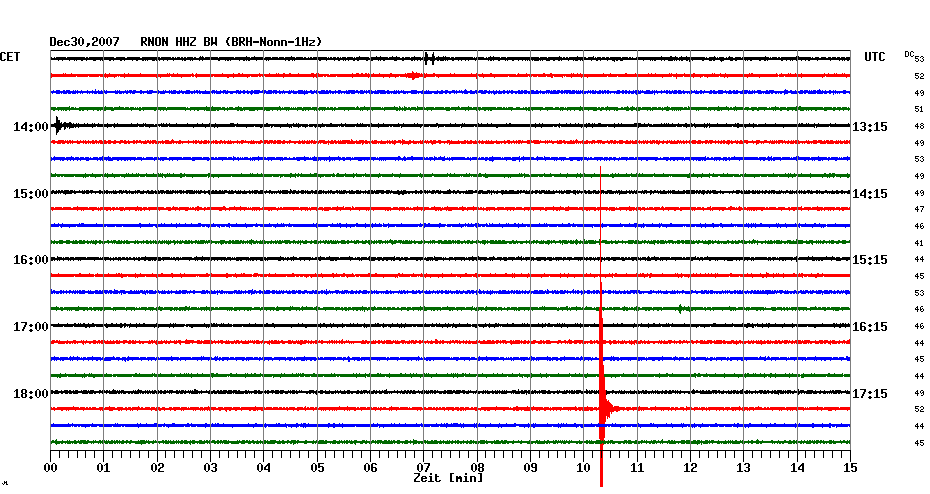930x494 pixels.
Task: Click minute-axis tick label 10
Action: click(584, 468)
